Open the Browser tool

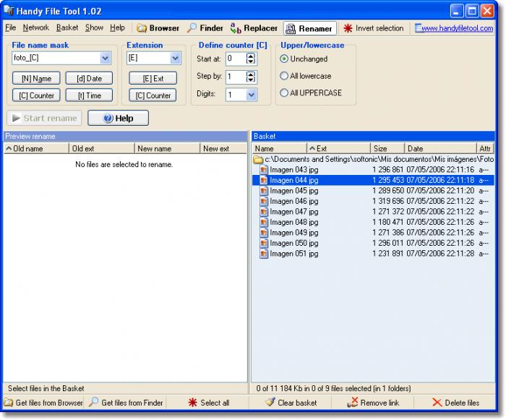point(158,28)
